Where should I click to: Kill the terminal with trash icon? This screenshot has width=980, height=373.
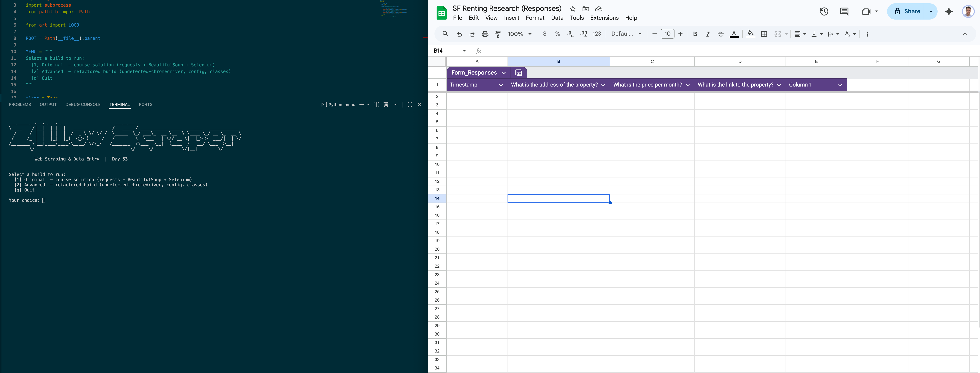[386, 105]
